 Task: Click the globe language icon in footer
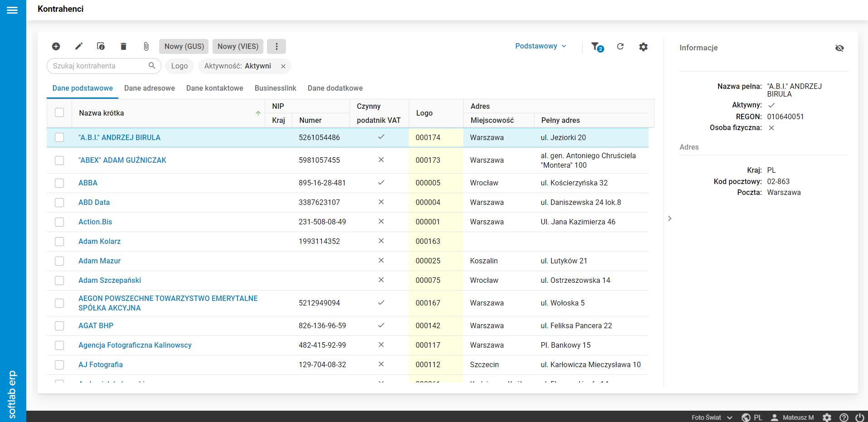pos(746,417)
